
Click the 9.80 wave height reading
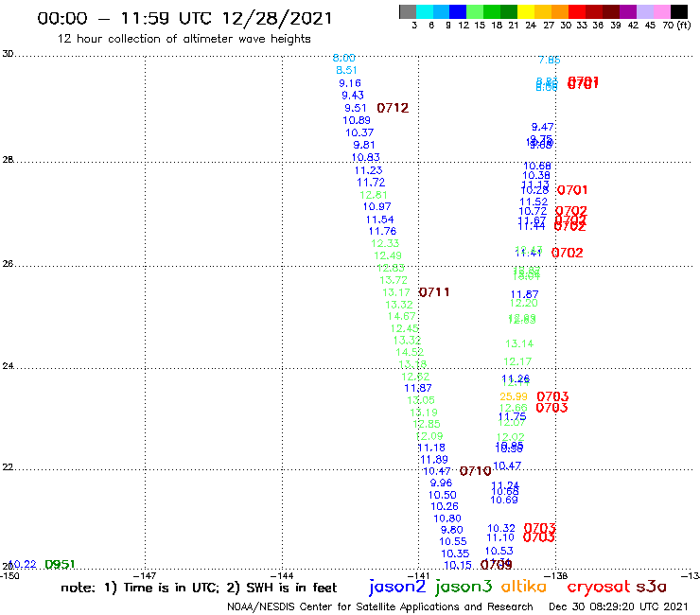coord(451,530)
